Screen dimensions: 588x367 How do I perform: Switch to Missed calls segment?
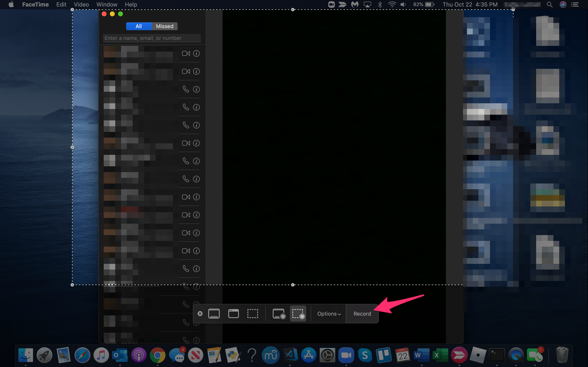[165, 26]
